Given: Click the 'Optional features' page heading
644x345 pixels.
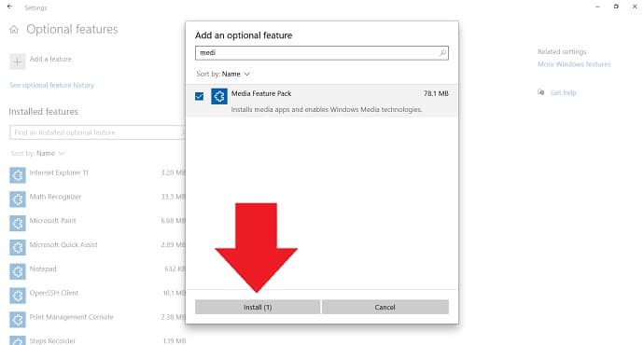Looking at the screenshot, I should [x=72, y=30].
